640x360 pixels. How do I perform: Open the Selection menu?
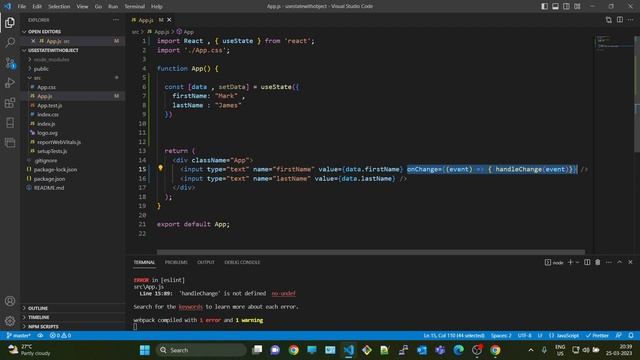(x=59, y=6)
